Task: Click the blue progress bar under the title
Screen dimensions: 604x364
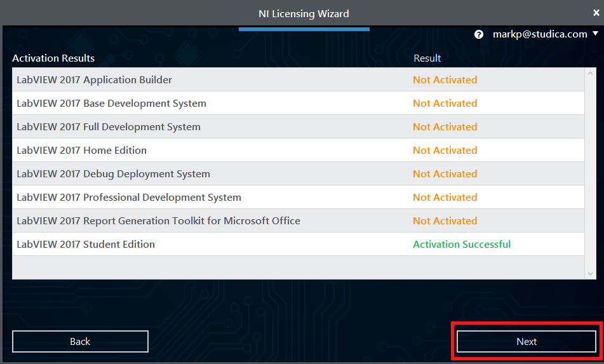Action: [x=304, y=29]
